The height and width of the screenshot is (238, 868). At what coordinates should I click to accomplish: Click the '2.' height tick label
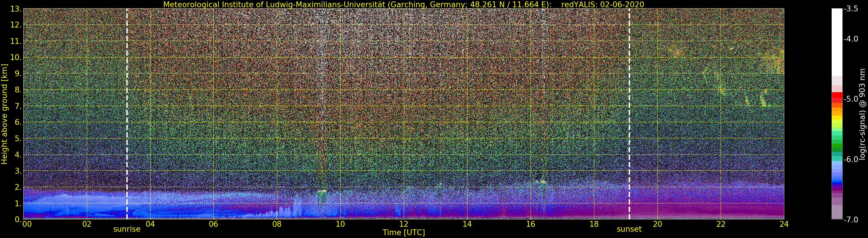(18, 187)
